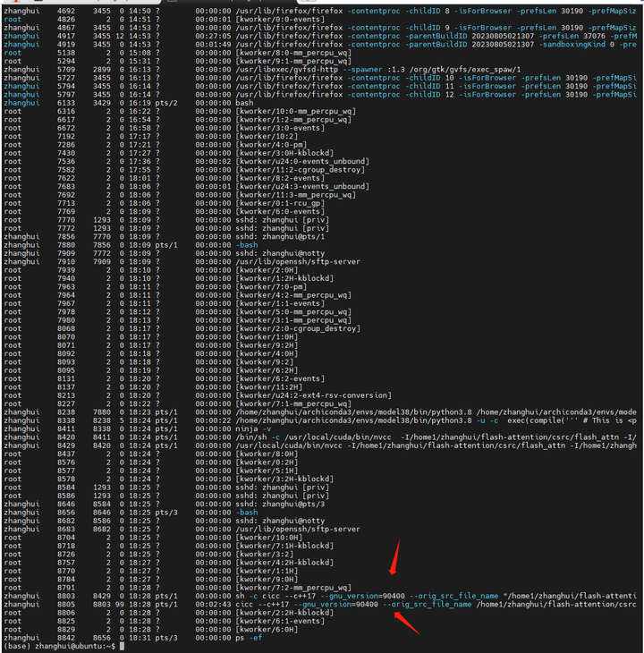
Task: Click the python3.8 path on PID 8238 row
Action: click(x=354, y=411)
